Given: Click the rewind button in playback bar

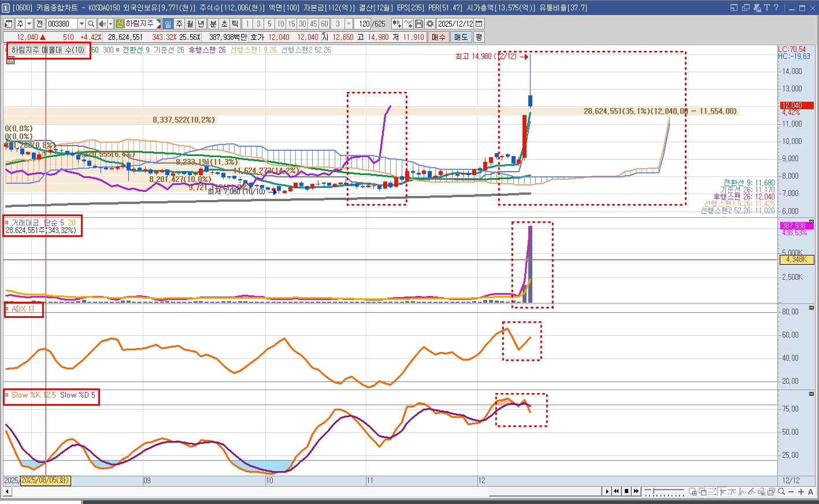Looking at the screenshot, I should (x=616, y=491).
